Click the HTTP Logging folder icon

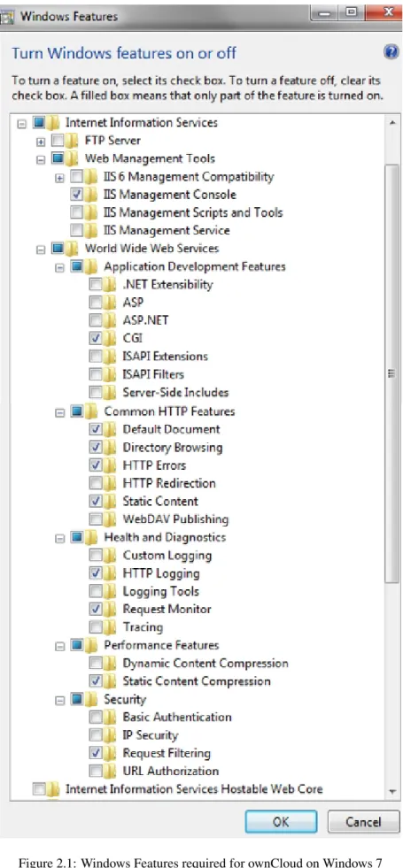coord(111,573)
